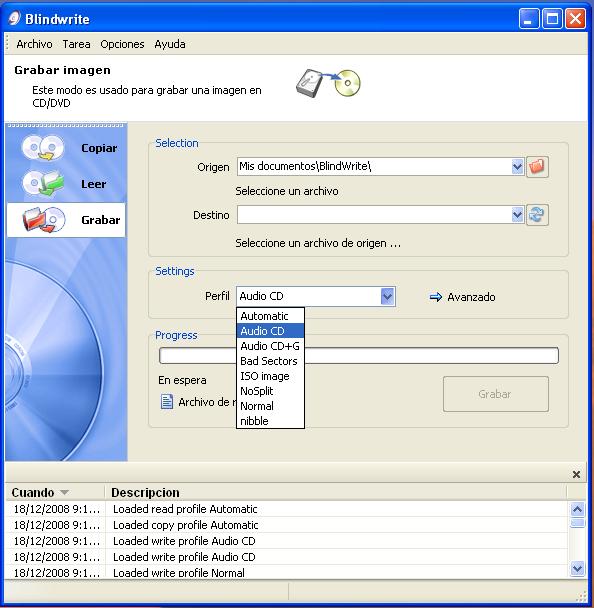Select the 'Loaded write profile Normal' log row
Viewport: 594px width, 608px height.
tap(287, 572)
